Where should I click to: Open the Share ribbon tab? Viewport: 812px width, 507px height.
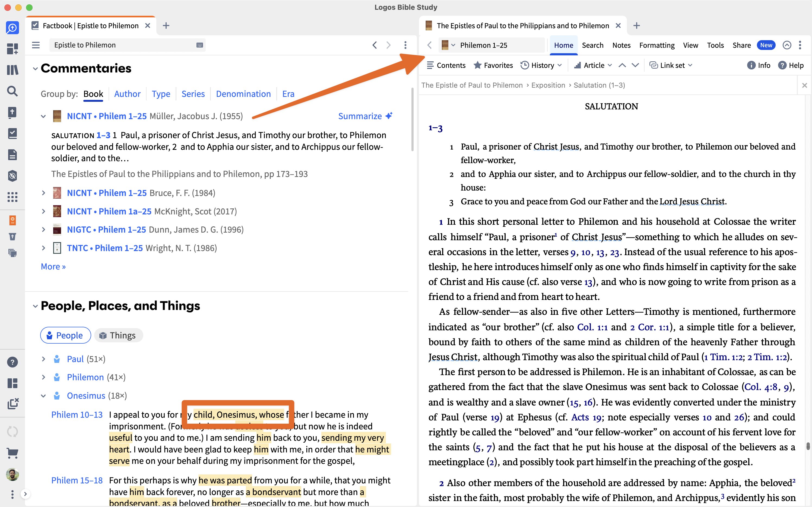pyautogui.click(x=741, y=45)
